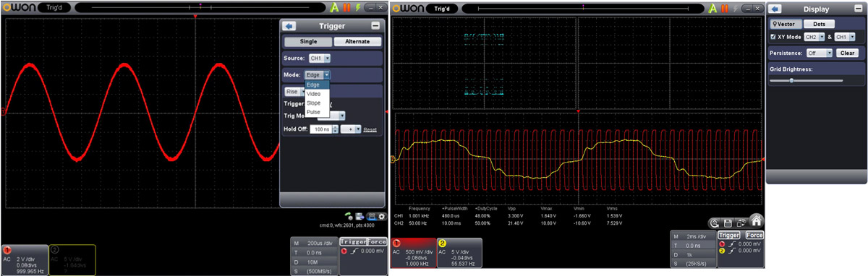The height and width of the screenshot is (276, 868).
Task: Click Trig'd status label in right window
Action: point(441,8)
